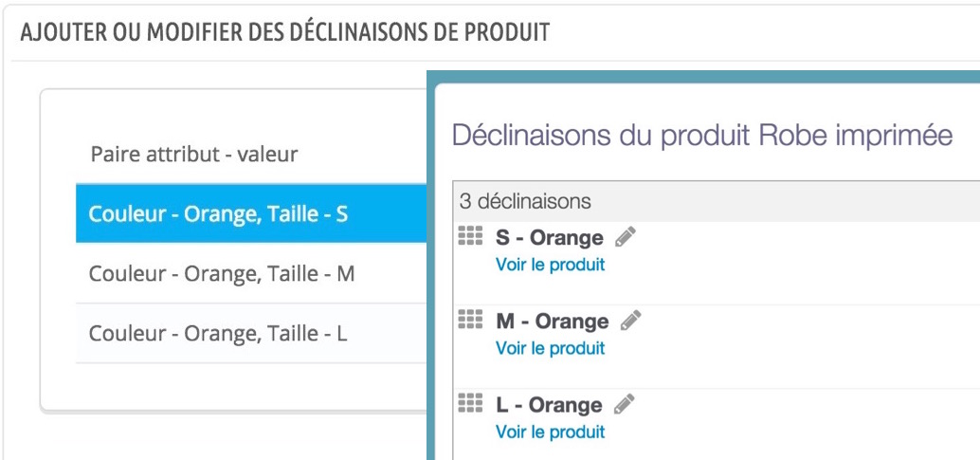The width and height of the screenshot is (980, 460).
Task: Click the Paire attribut - valeur column header
Action: [x=193, y=154]
